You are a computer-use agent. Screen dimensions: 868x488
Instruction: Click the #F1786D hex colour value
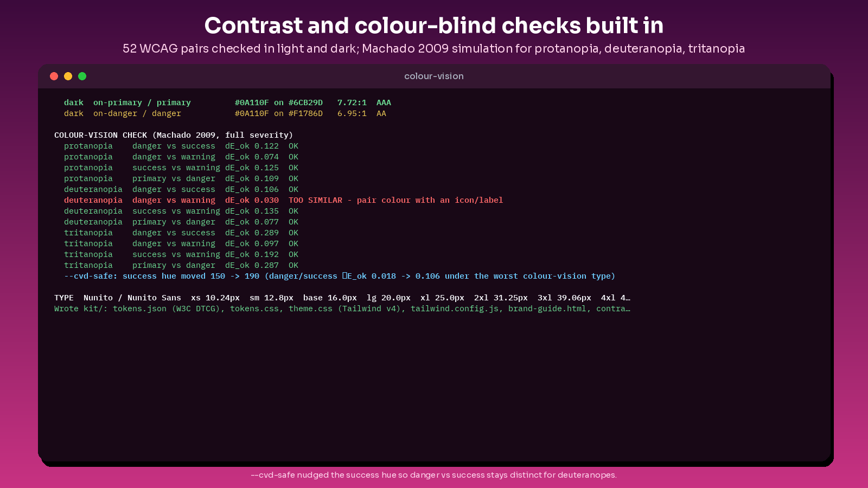click(x=305, y=113)
